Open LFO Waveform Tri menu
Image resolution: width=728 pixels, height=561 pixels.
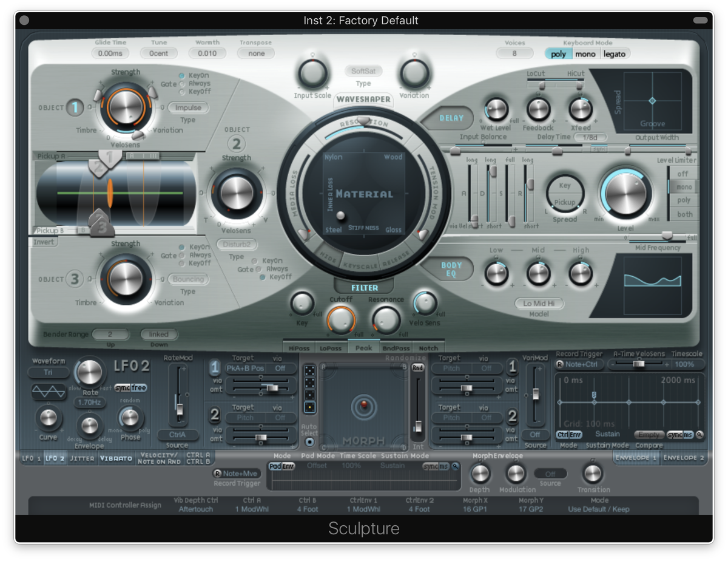(x=49, y=373)
